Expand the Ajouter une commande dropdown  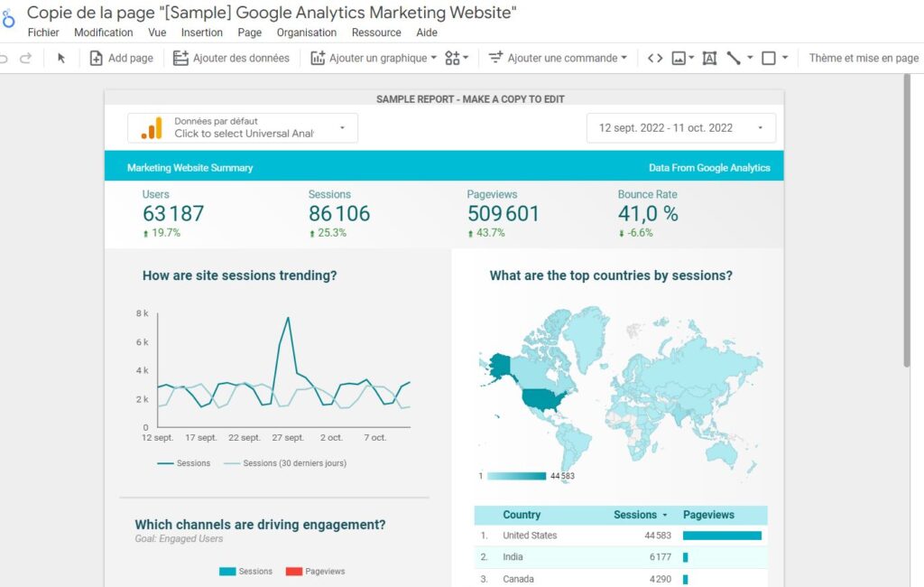559,58
